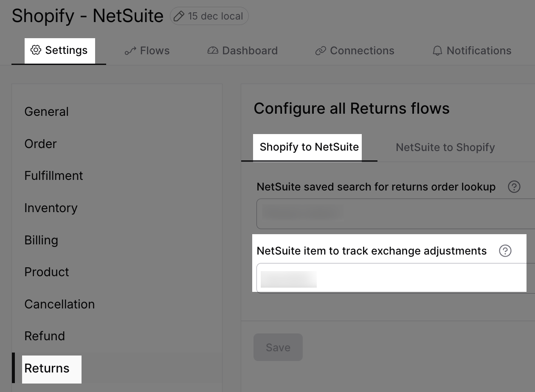Open the exchange adjustments item dropdown
Image resolution: width=535 pixels, height=392 pixels.
click(x=396, y=278)
